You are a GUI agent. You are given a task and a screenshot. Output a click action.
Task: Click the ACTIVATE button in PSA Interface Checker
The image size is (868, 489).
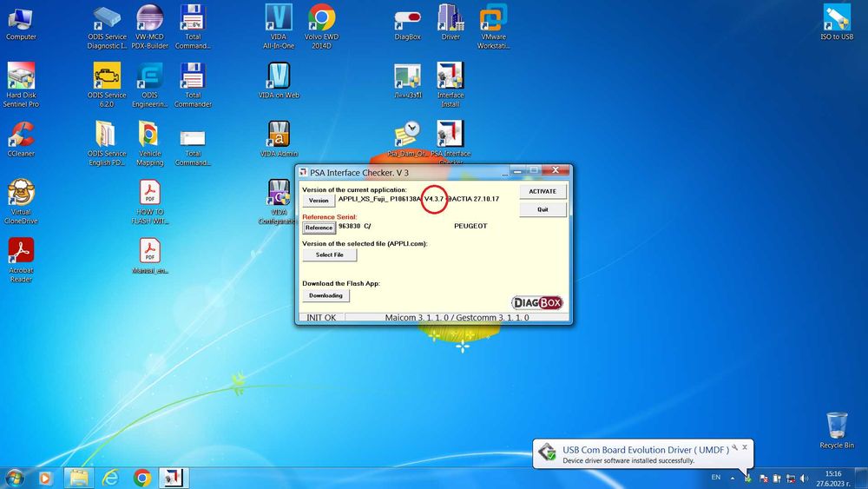[542, 192]
